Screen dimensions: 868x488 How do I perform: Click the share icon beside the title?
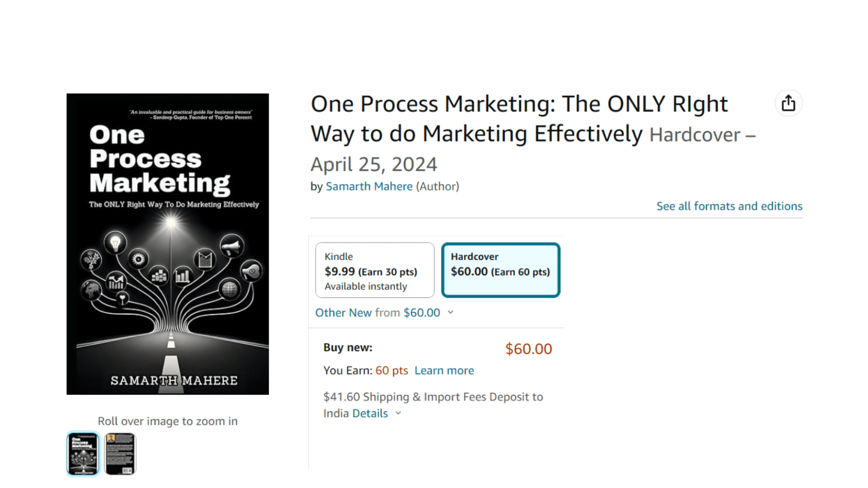click(788, 103)
